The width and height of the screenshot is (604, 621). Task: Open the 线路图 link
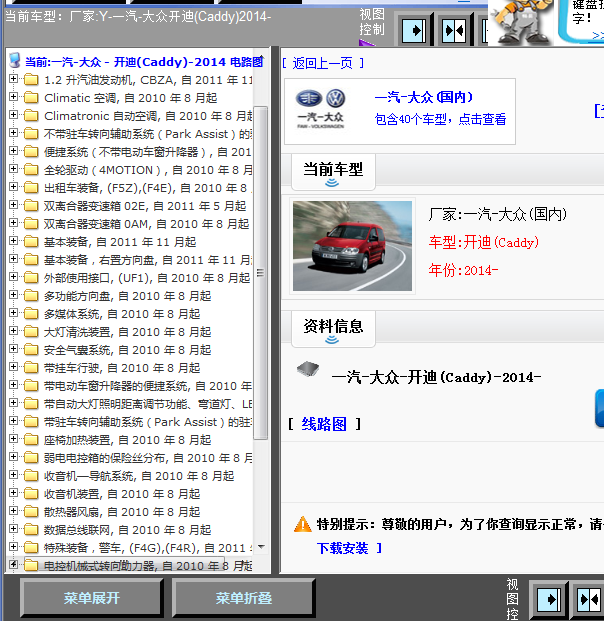click(x=324, y=424)
